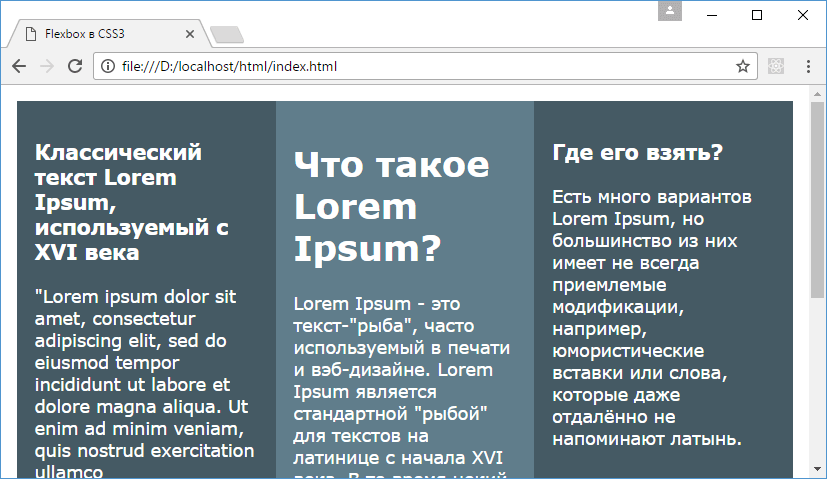Maximize the browser window
This screenshot has width=827, height=479.
[x=756, y=14]
